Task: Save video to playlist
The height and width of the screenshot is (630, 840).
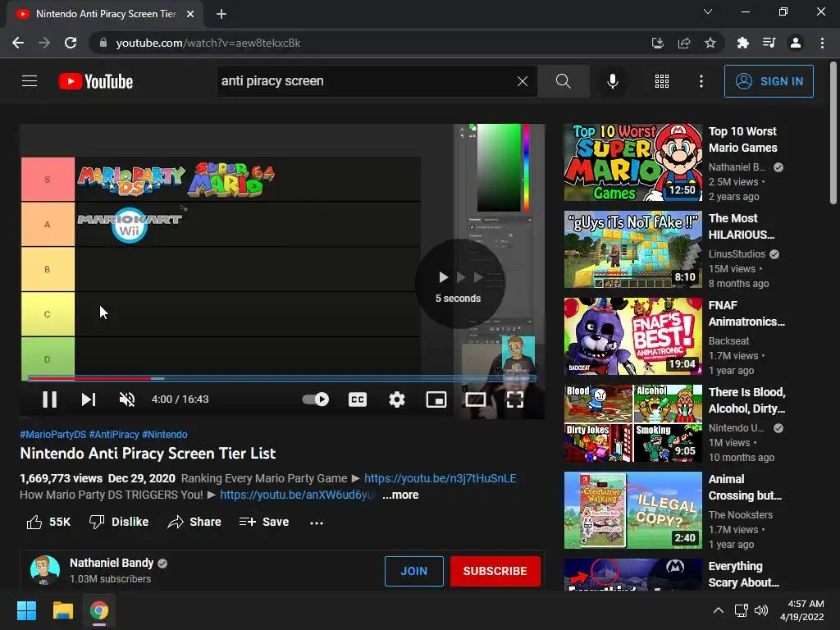Action: [264, 522]
